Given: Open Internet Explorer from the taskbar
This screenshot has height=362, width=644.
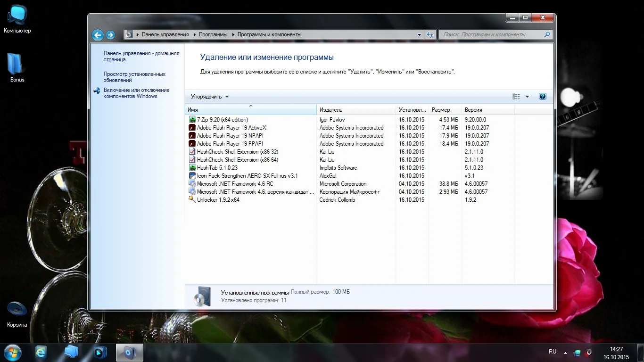Looking at the screenshot, I should coord(41,352).
